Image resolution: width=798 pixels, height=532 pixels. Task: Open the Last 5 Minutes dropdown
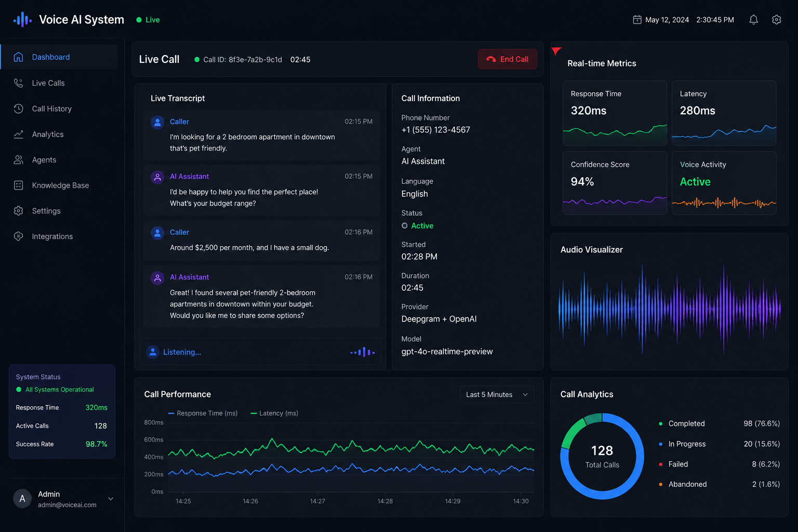pyautogui.click(x=497, y=395)
